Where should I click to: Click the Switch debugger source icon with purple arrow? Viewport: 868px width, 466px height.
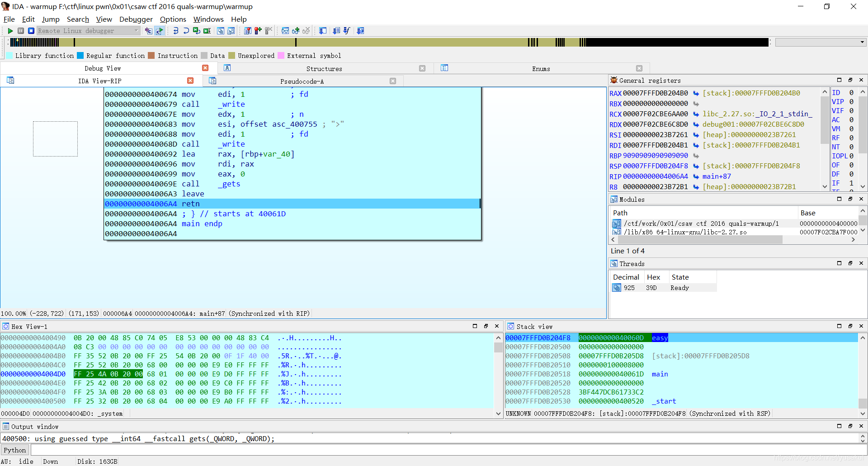coord(148,31)
